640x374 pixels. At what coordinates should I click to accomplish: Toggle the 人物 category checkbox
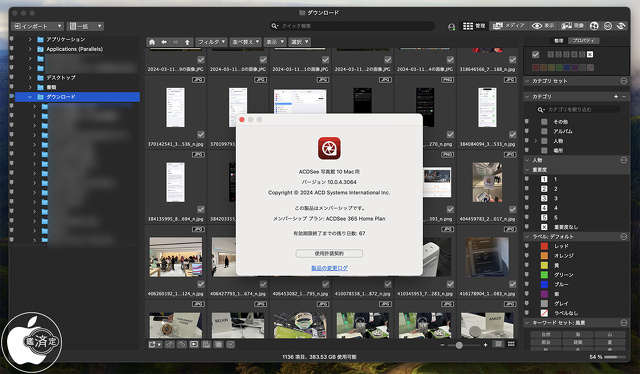tap(544, 141)
